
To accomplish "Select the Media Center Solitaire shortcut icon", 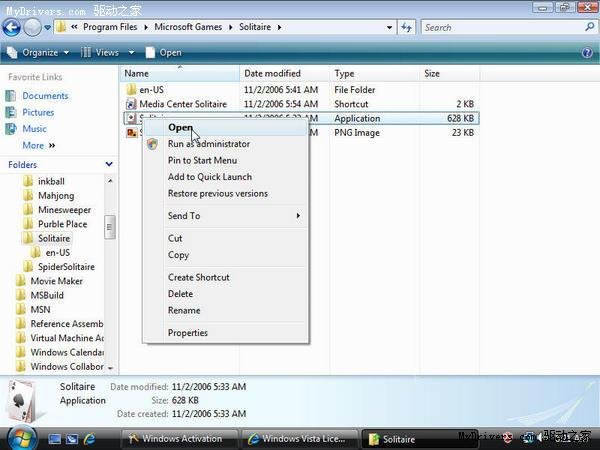I will [131, 104].
